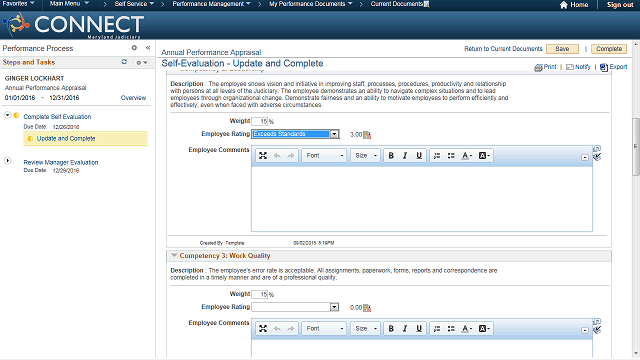Toggle Bold in first comments editor

(391, 156)
